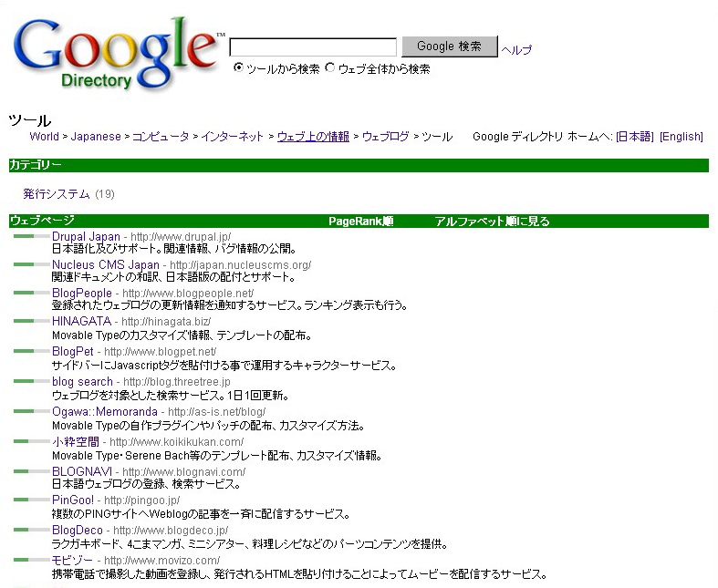The height and width of the screenshot is (588, 718).
Task: Click the PageRank bar beside blog search
Action: coord(32,381)
